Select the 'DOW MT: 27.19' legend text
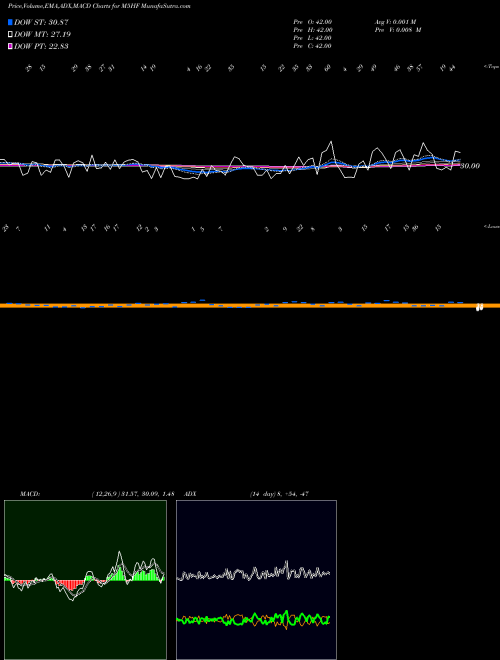 click(x=42, y=35)
